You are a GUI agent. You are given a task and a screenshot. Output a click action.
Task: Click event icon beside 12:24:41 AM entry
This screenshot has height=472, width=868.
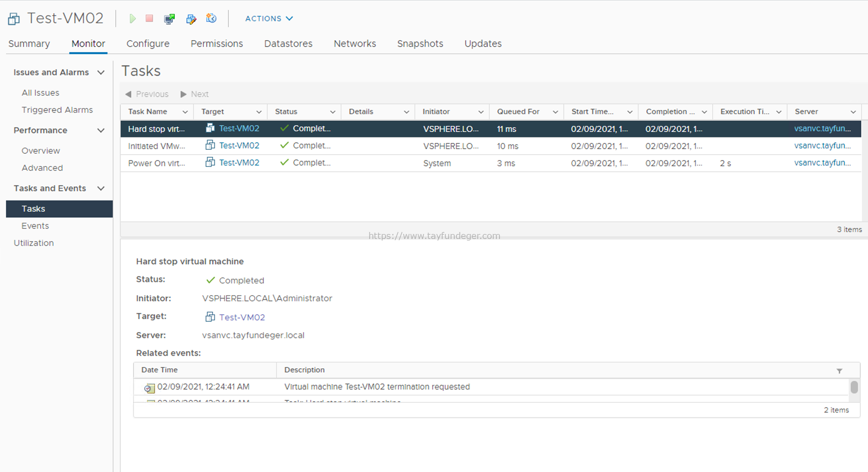[x=149, y=388]
